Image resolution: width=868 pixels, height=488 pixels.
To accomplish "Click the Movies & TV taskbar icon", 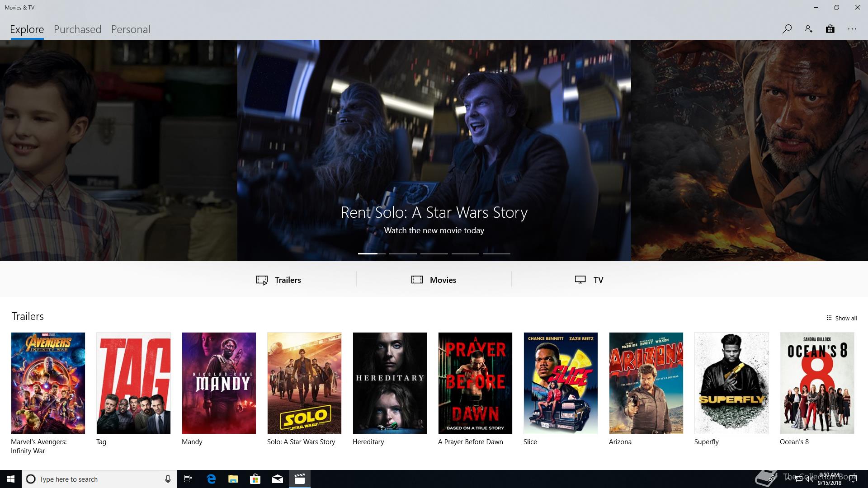I will point(300,479).
